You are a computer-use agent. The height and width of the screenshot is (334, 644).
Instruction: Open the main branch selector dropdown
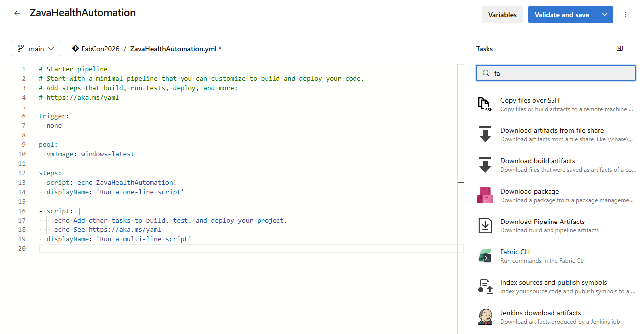pos(35,48)
